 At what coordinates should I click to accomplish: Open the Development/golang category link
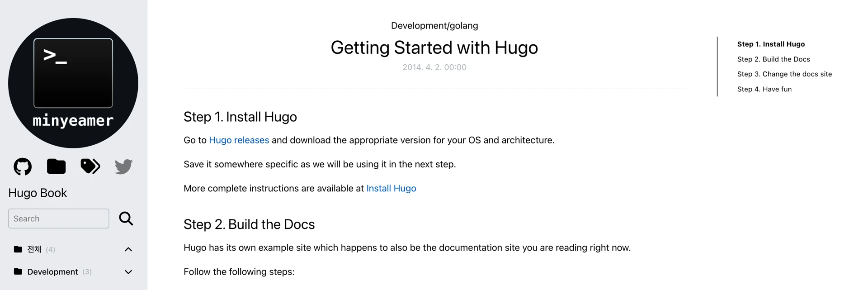tap(434, 26)
